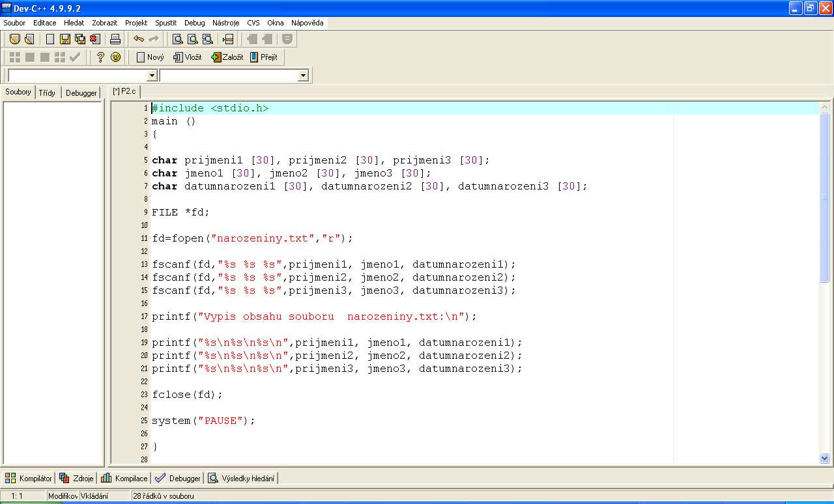Screen dimensions: 834x504
Task: Save the file with the floppy icon
Action: [65, 39]
